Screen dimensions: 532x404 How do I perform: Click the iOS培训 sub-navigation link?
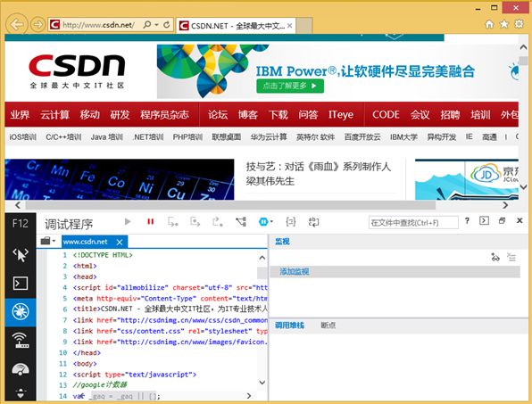tap(22, 137)
